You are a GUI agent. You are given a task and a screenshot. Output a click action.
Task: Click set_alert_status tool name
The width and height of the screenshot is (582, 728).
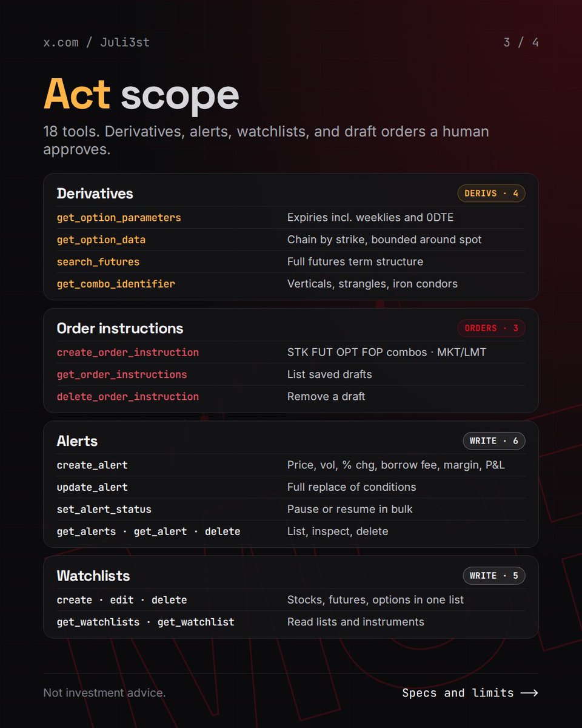click(104, 509)
